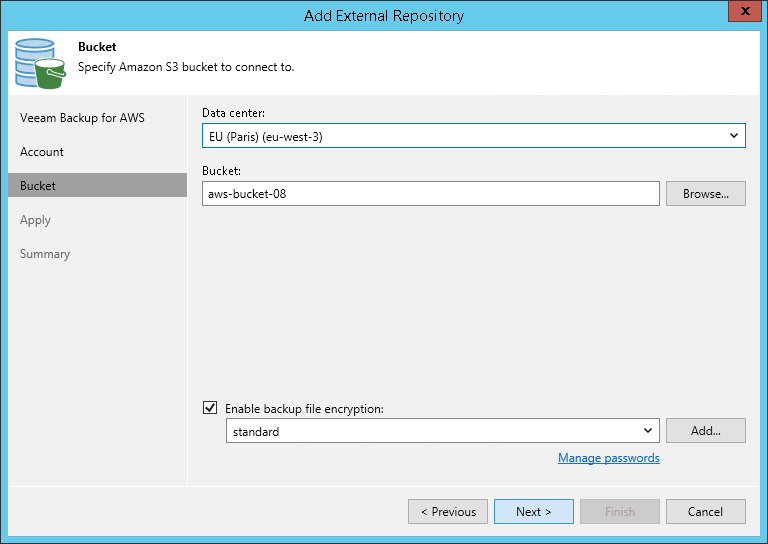Go back with the Previous button
This screenshot has width=768, height=544.
[448, 512]
